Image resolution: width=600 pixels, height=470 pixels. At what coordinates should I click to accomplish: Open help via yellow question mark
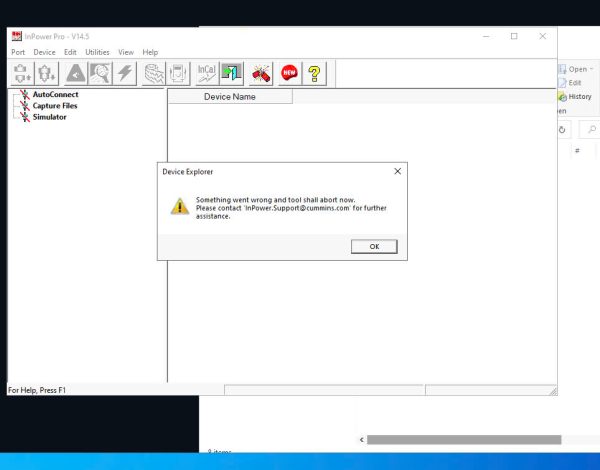(315, 73)
